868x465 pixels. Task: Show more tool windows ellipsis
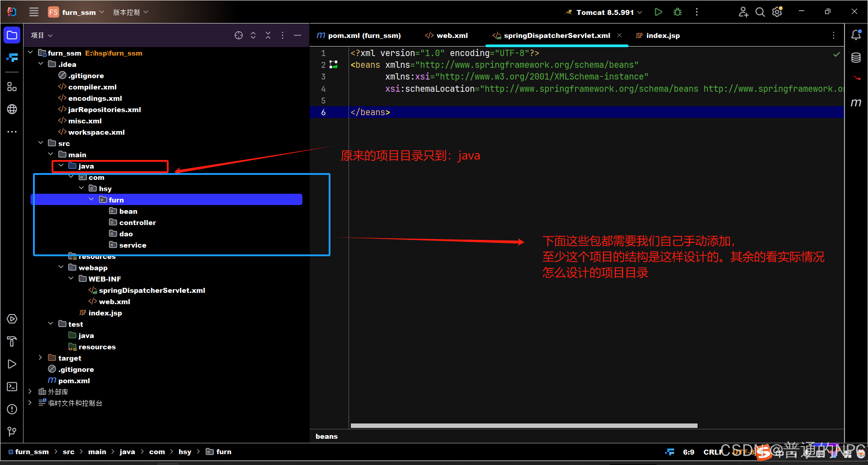click(12, 132)
